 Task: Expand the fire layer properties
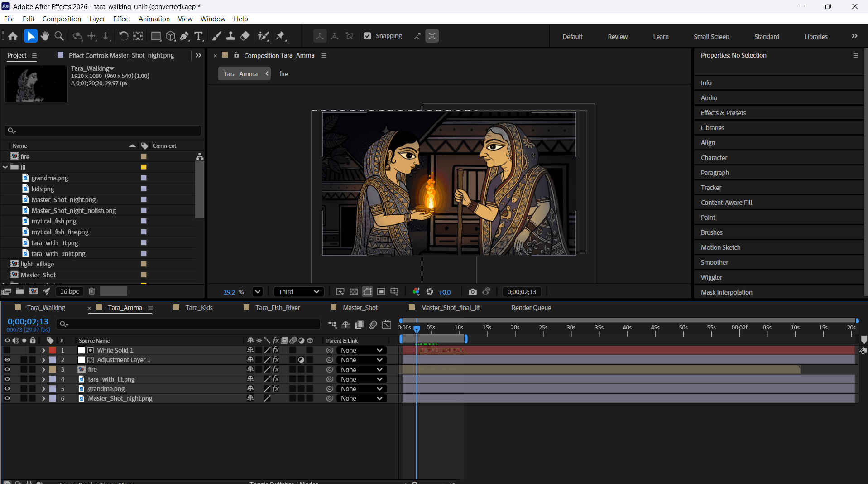tap(43, 370)
